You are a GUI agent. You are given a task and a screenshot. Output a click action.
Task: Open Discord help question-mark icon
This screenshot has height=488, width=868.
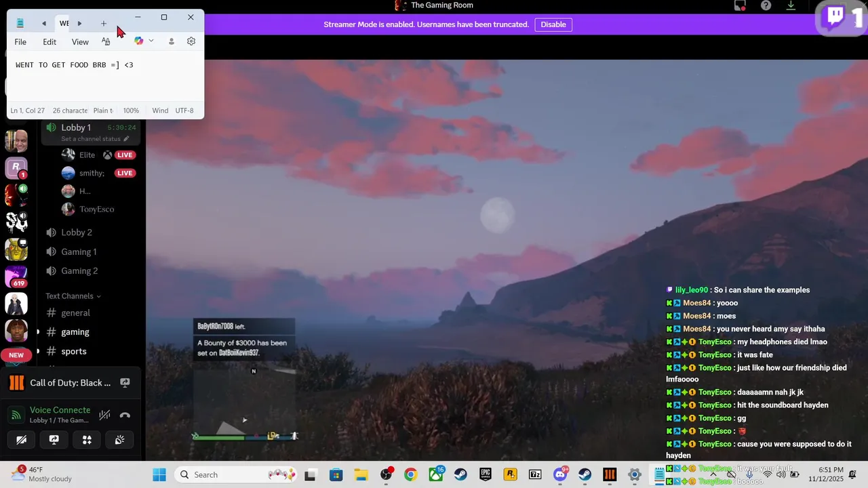pos(766,5)
